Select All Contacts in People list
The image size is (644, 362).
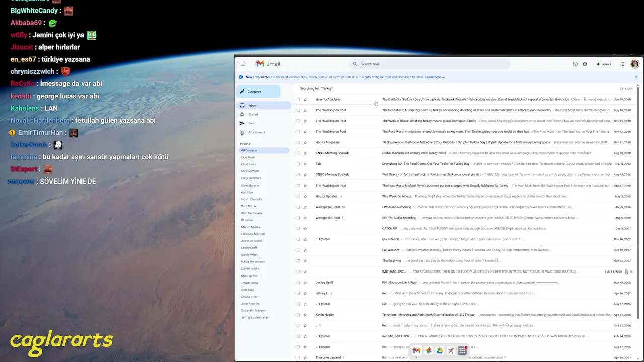tap(264, 150)
